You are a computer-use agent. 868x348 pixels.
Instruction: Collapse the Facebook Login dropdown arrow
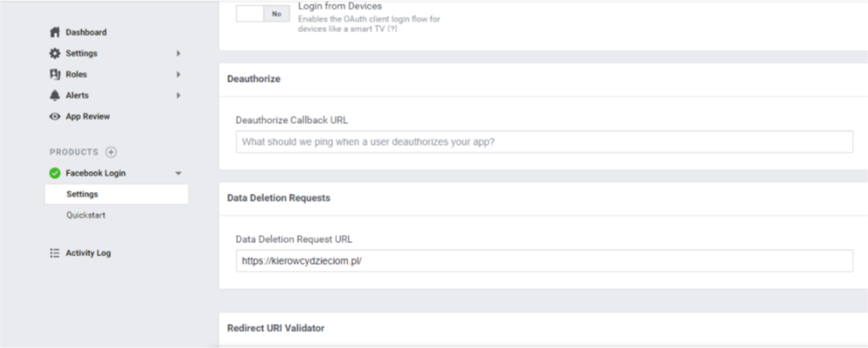[x=178, y=174]
